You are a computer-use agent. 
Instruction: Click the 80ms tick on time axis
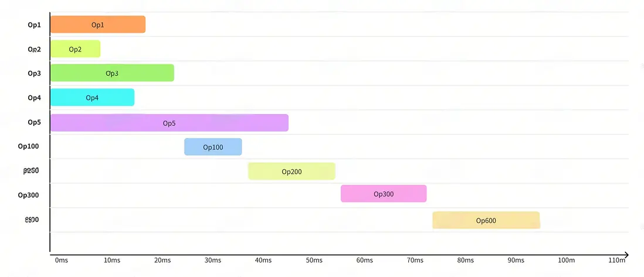pos(465,260)
